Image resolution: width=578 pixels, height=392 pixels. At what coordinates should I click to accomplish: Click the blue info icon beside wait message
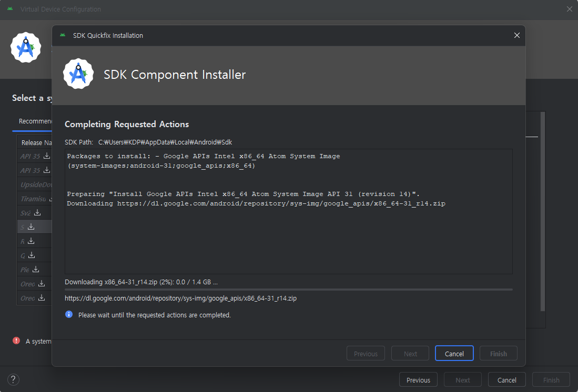coord(69,314)
